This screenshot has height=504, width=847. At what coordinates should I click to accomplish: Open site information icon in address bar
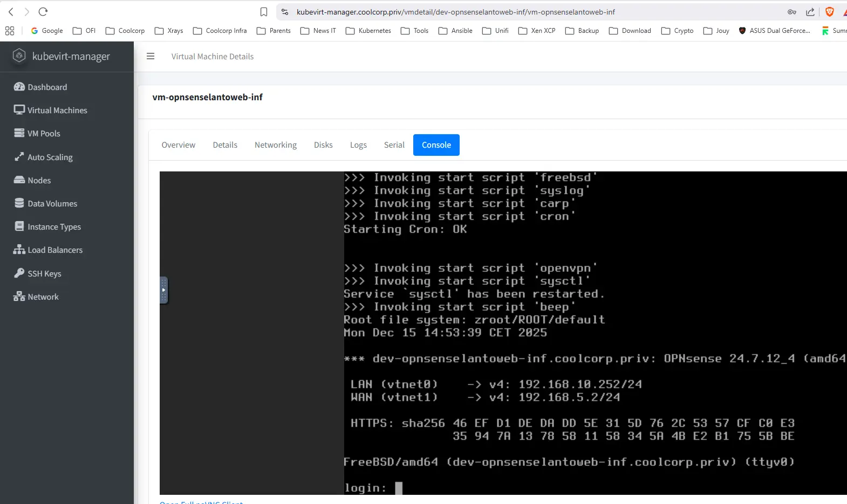click(285, 12)
